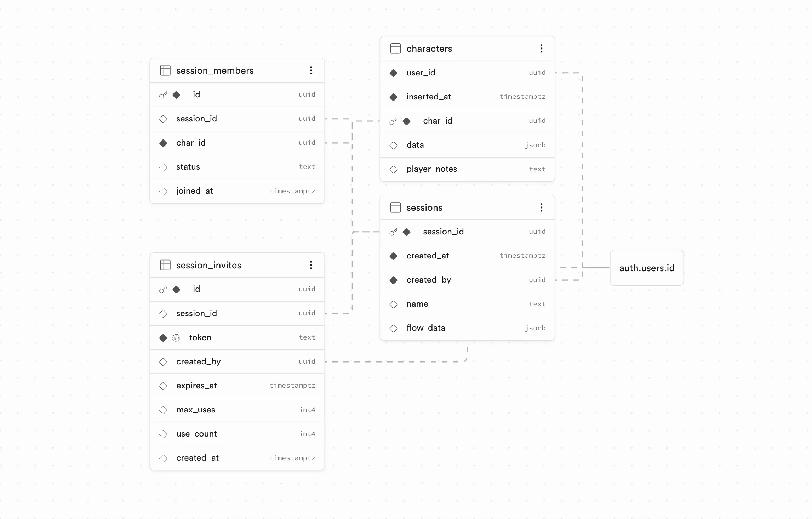
Task: Click the primary key icon on characters char_id
Action: [x=394, y=121]
